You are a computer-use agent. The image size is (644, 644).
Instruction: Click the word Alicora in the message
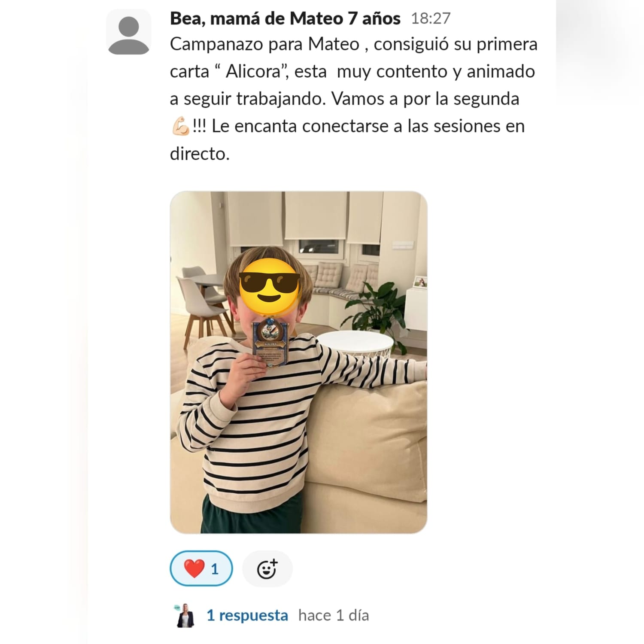(x=253, y=71)
